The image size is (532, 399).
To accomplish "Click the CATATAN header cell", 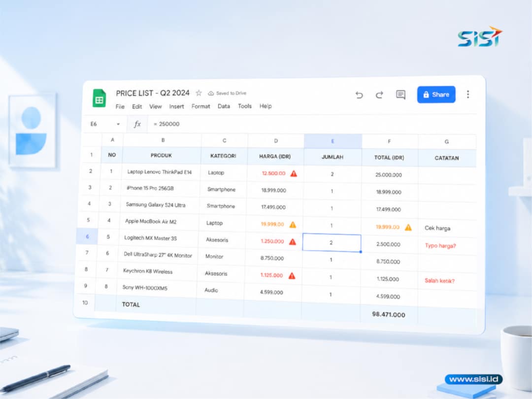I will [446, 158].
